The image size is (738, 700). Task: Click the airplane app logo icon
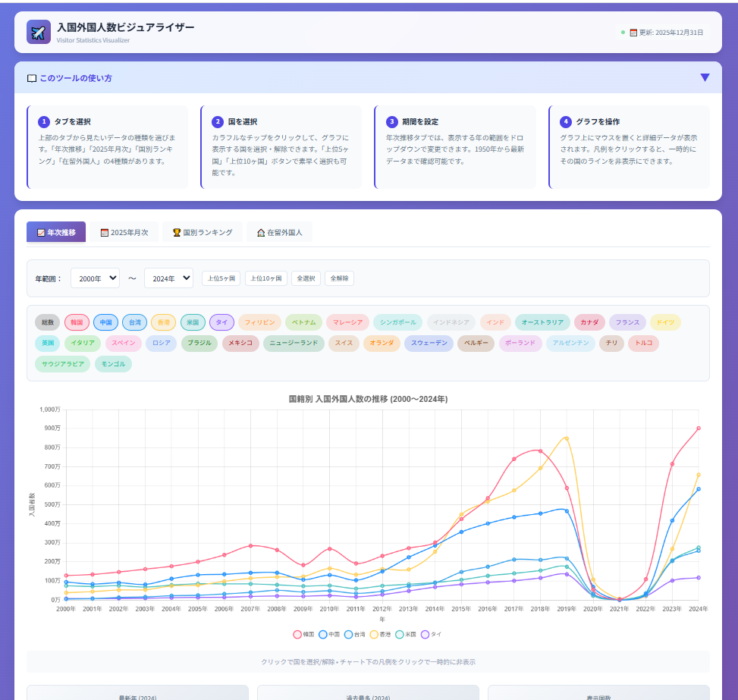[x=38, y=32]
